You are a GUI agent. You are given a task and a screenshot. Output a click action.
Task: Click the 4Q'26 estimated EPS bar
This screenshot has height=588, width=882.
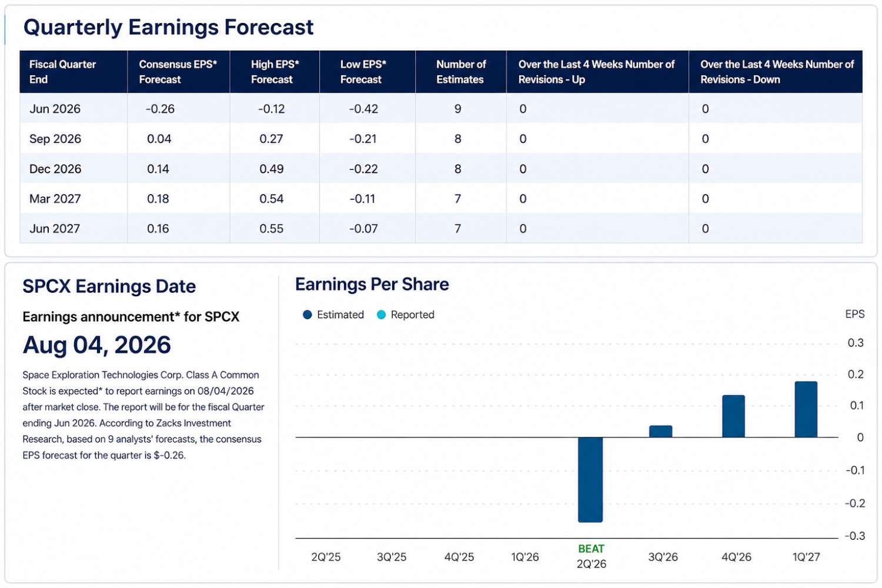click(x=733, y=416)
